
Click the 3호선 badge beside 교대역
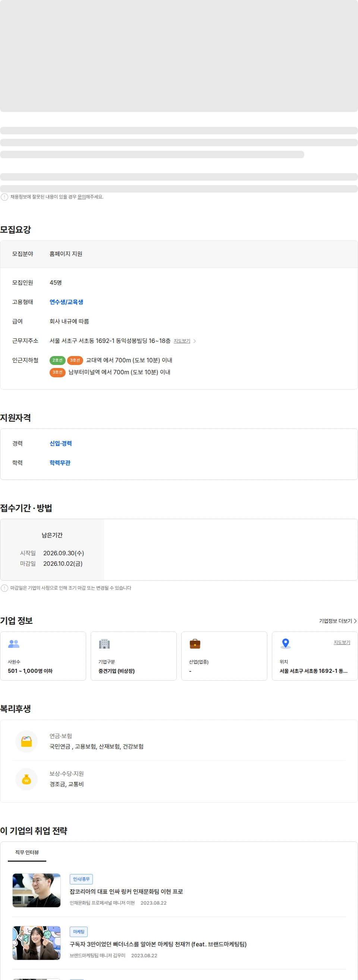point(75,360)
